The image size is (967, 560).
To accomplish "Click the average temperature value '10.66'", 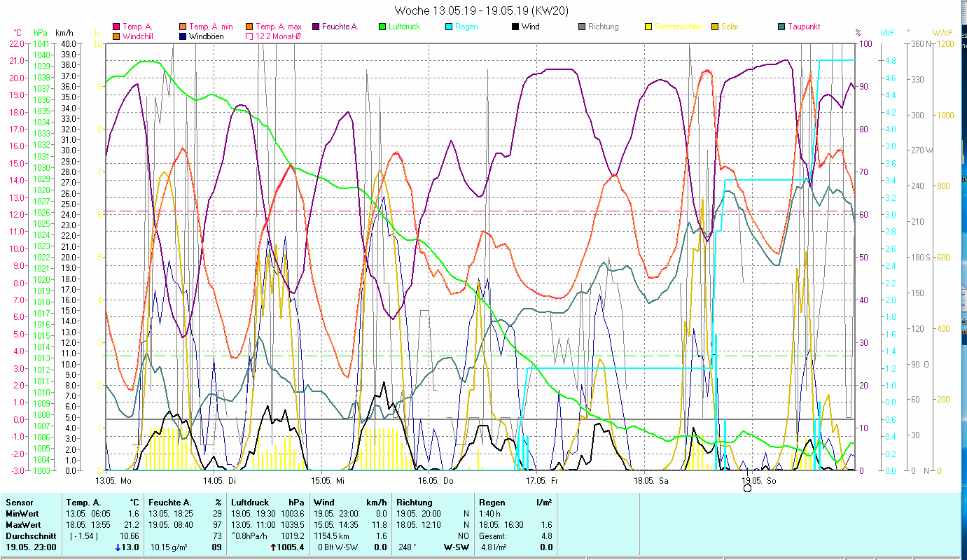I will pos(129,536).
